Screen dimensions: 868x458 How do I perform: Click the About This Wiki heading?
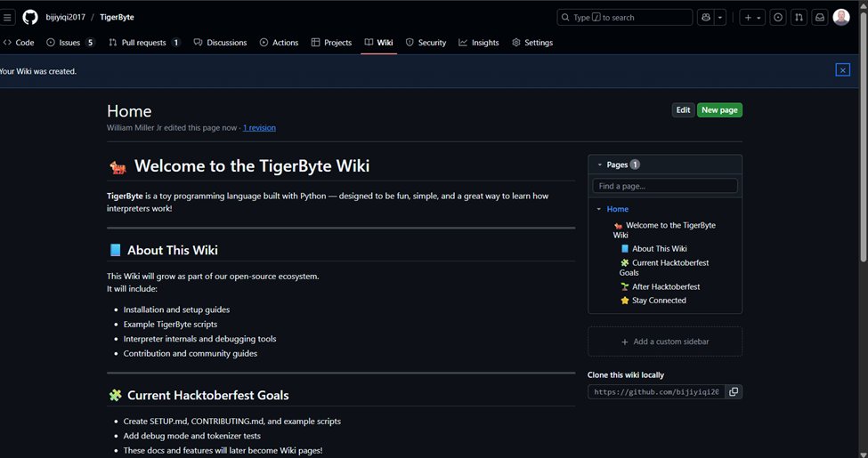click(172, 250)
